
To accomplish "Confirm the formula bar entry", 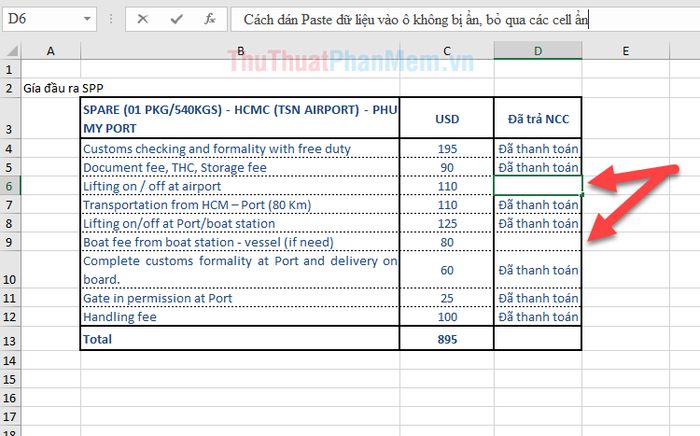I will tap(176, 19).
